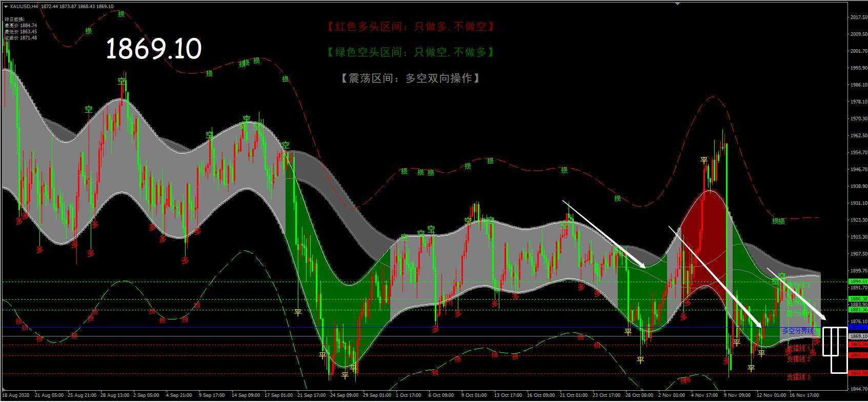Click the 1 Oct 17:00 time label
This screenshot has width=868, height=402.
[409, 395]
